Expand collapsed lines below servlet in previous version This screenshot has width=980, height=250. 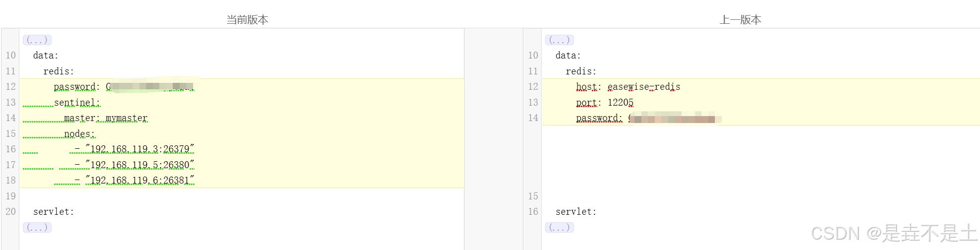pyautogui.click(x=559, y=227)
